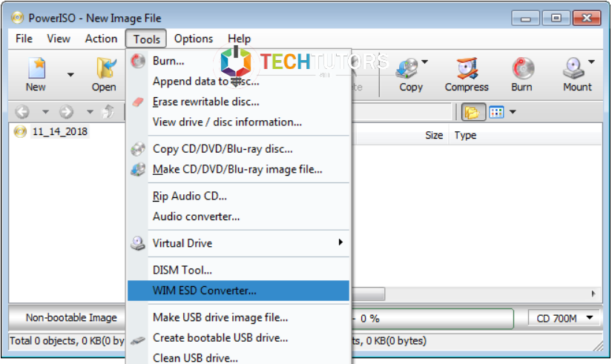Click the Copy disc toolbar icon
The image size is (612, 364).
click(407, 69)
